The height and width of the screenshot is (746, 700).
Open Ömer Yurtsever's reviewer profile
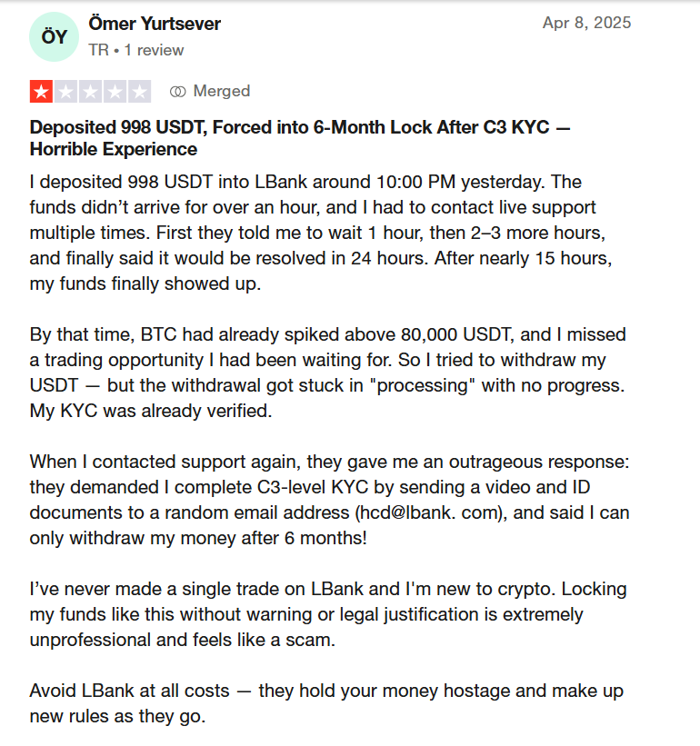click(x=155, y=24)
